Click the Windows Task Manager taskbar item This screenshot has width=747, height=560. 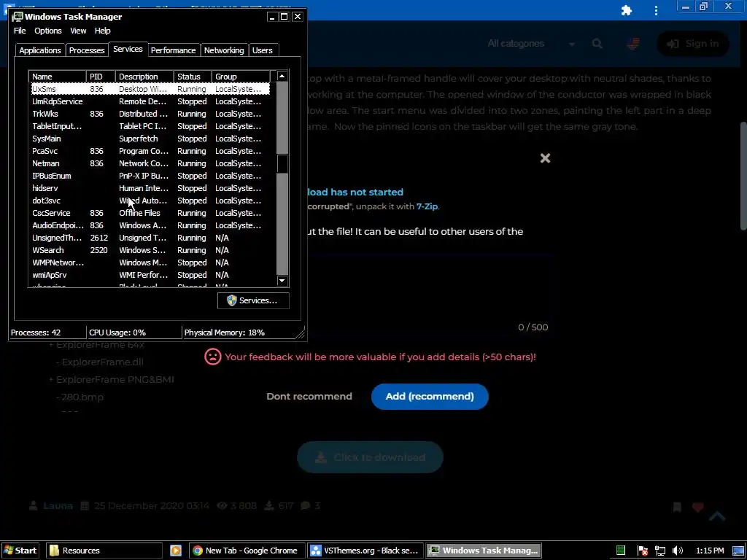[484, 551]
